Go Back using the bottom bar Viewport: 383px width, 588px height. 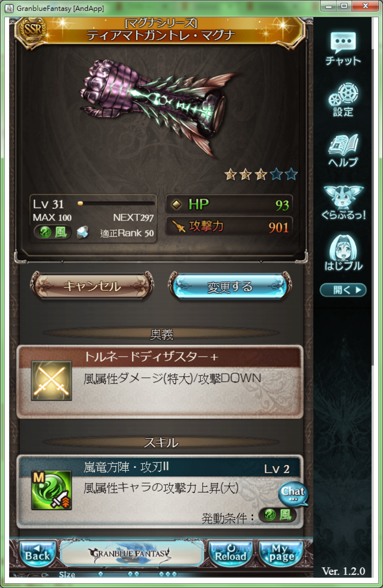(x=37, y=554)
